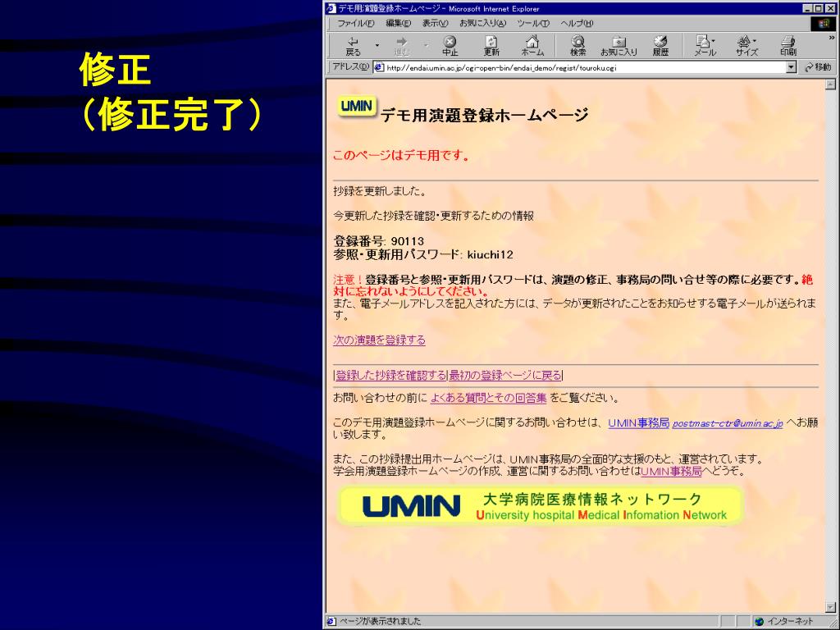Click the Go (移動) button beside address bar
This screenshot has width=840, height=630.
818,67
